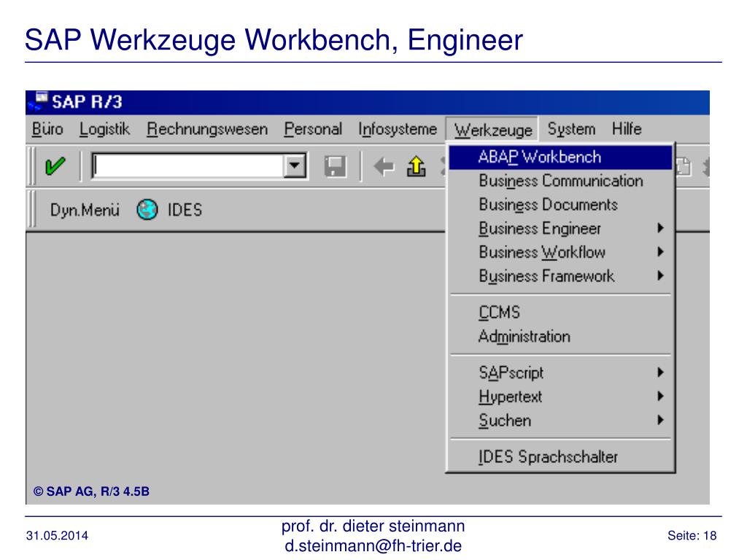The image size is (747, 560).
Task: Open the Logistik menu
Action: [x=104, y=129]
